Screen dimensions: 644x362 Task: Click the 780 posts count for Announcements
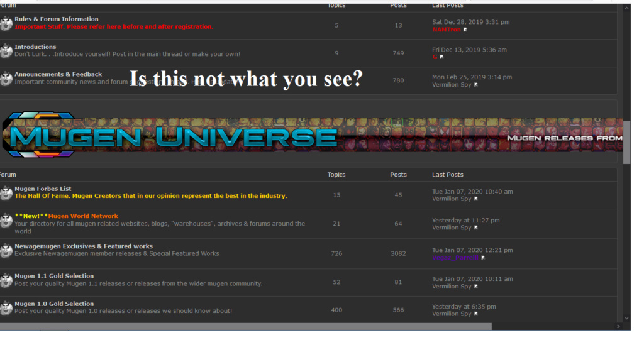[398, 80]
